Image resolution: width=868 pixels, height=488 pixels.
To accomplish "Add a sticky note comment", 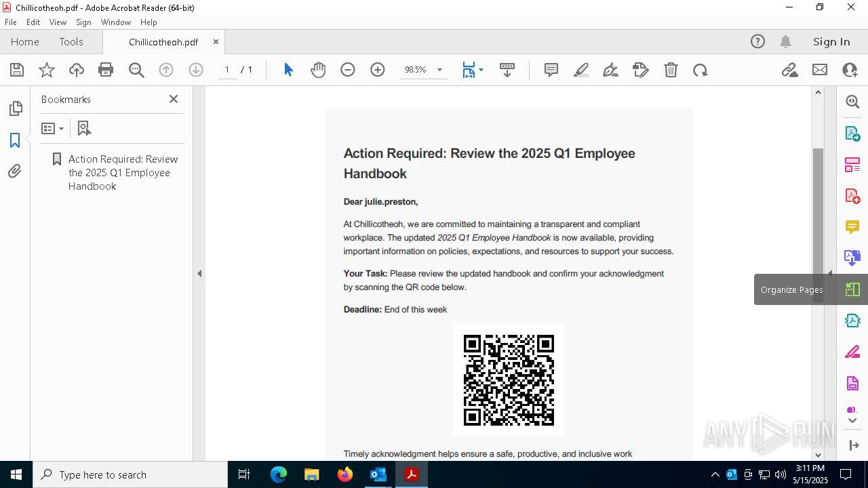I will click(551, 70).
